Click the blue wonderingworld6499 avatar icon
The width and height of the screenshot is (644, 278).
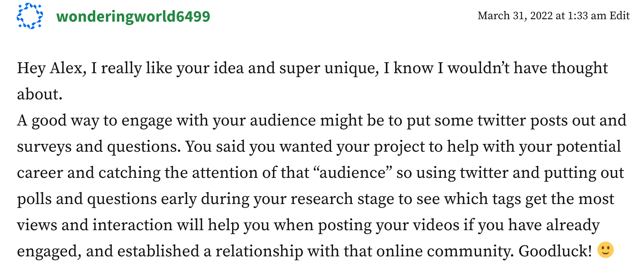(30, 16)
